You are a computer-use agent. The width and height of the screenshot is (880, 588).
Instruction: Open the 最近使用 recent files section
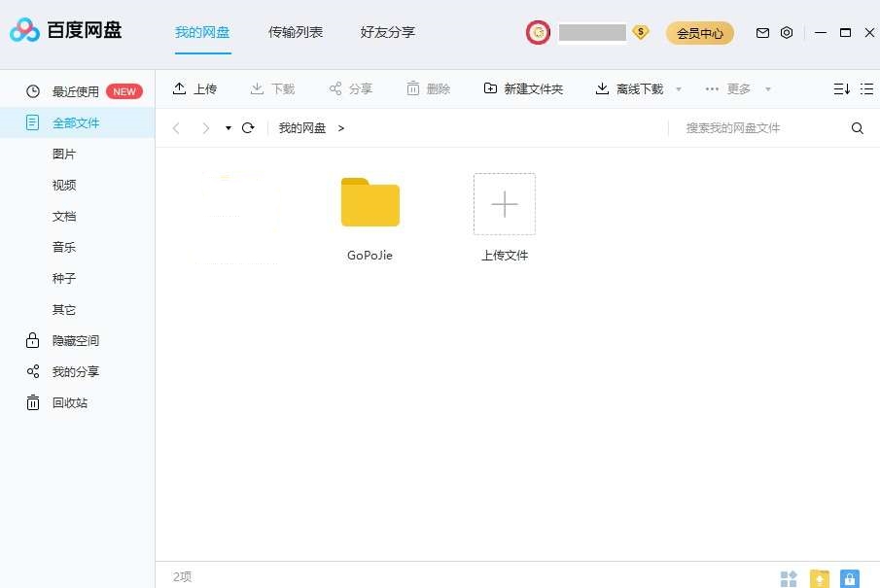click(77, 91)
